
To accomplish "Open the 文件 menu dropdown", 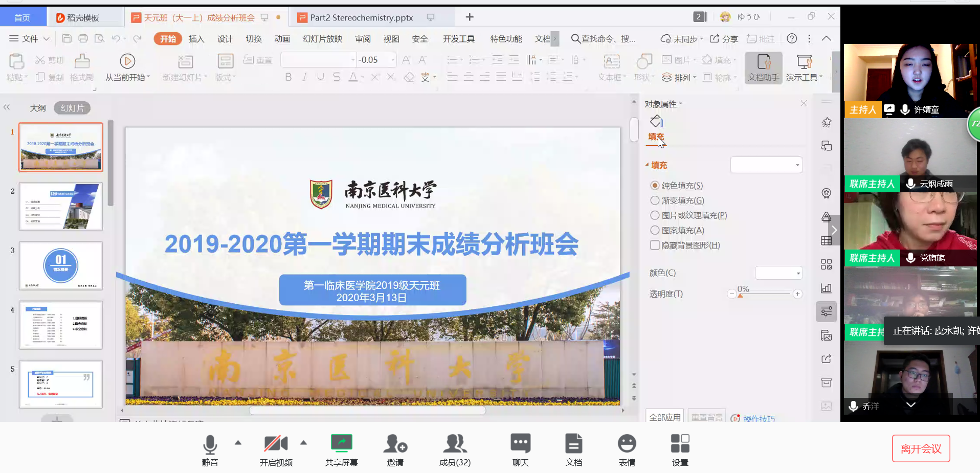I will point(30,39).
